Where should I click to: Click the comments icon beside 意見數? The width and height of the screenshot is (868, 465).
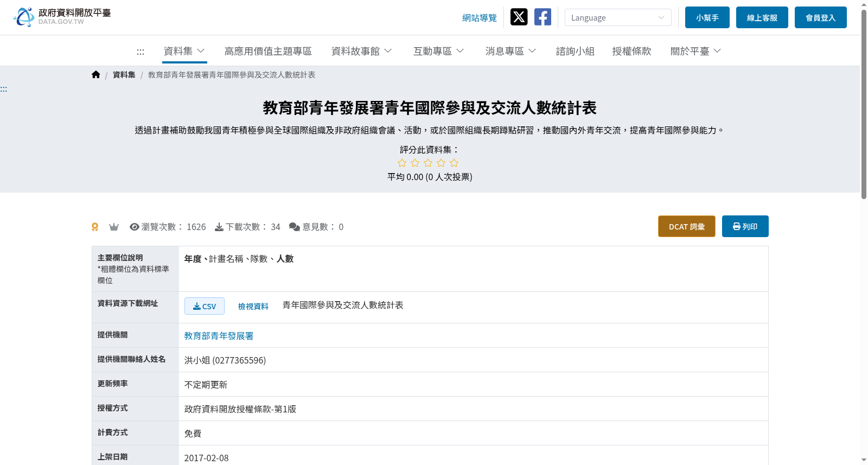tap(295, 227)
